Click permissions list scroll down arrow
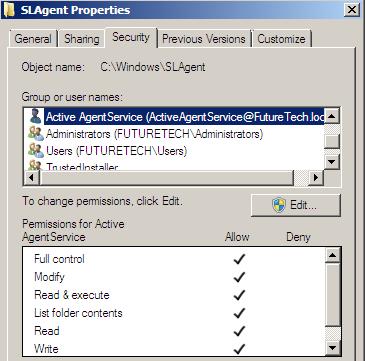Viewport: 365px width, 361px height. (333, 348)
